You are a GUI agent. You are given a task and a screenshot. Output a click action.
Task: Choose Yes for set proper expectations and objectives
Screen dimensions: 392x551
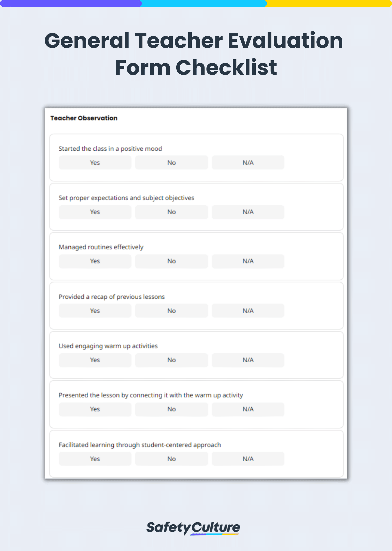(95, 212)
